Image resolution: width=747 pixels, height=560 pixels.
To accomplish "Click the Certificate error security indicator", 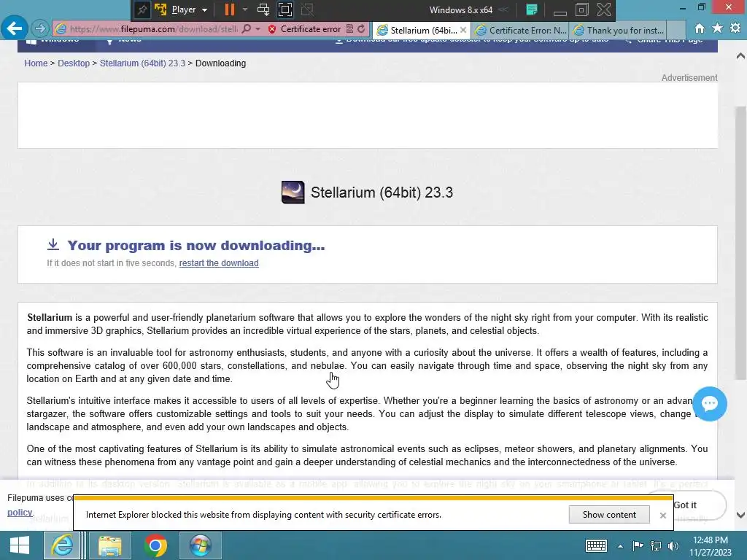I will pos(304,29).
